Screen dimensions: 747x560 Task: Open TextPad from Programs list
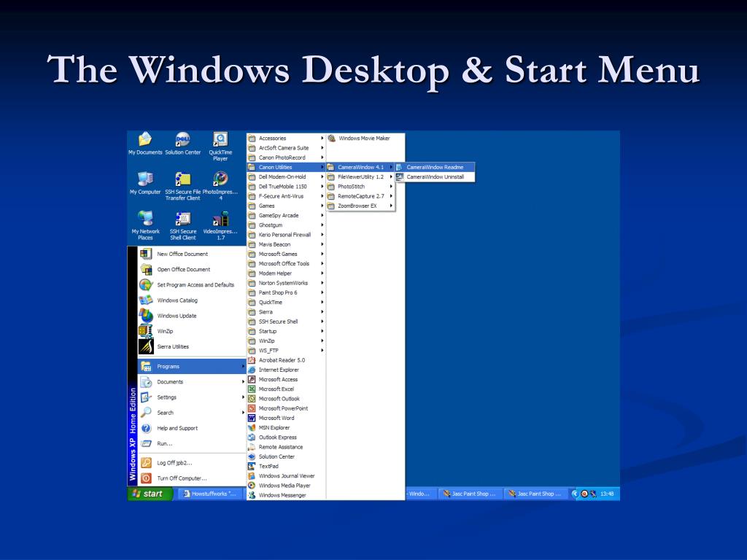286,466
